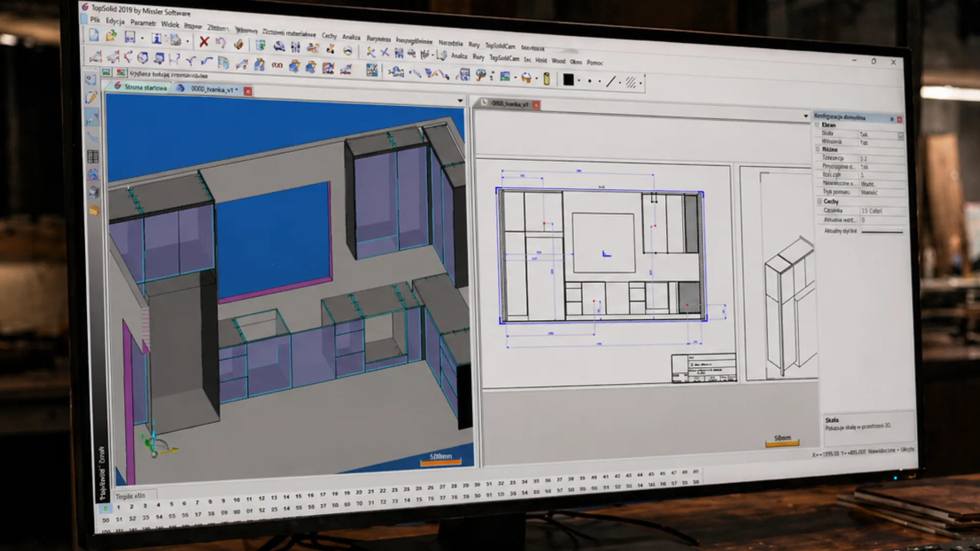
Task: Open the Wood menu
Action: [x=558, y=61]
